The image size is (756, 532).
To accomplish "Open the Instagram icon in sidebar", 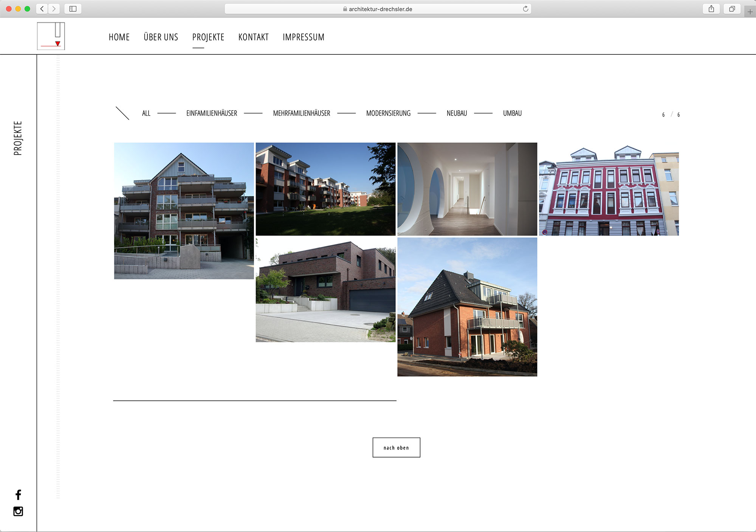I will [18, 511].
